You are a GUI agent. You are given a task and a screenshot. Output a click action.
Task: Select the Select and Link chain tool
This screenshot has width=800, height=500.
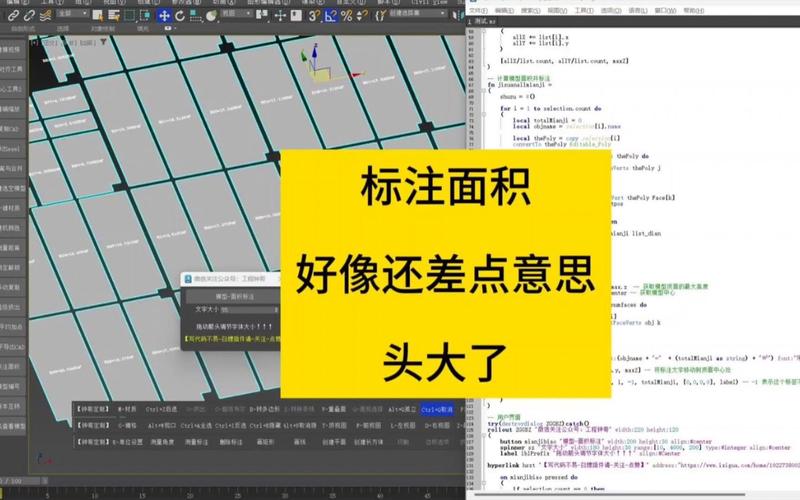(13, 15)
